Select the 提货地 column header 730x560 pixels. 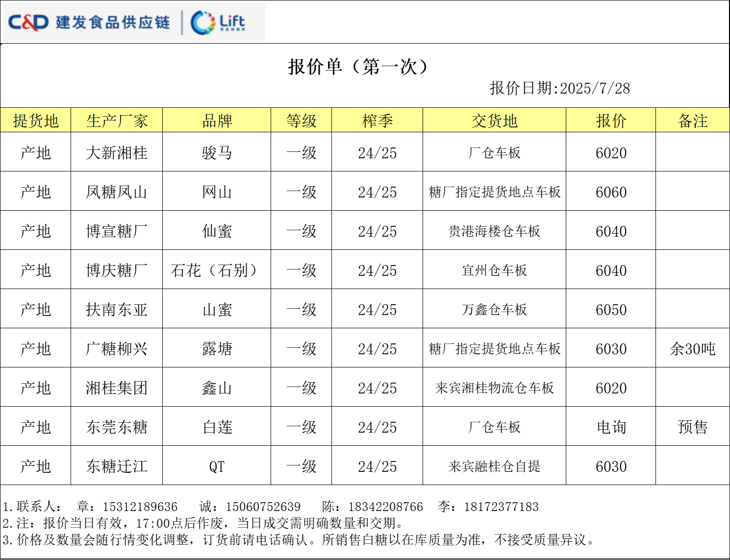[36, 121]
